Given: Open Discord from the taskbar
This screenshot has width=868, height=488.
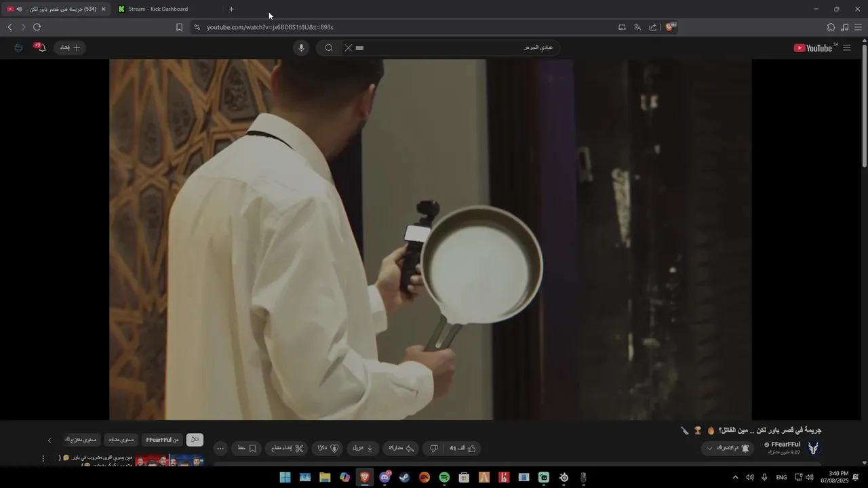Looking at the screenshot, I should [x=384, y=477].
